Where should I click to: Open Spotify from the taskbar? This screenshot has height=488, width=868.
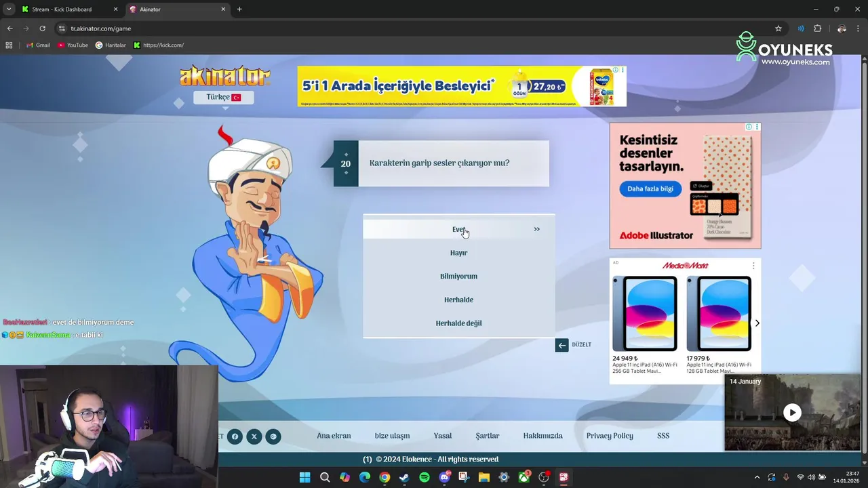point(425,477)
